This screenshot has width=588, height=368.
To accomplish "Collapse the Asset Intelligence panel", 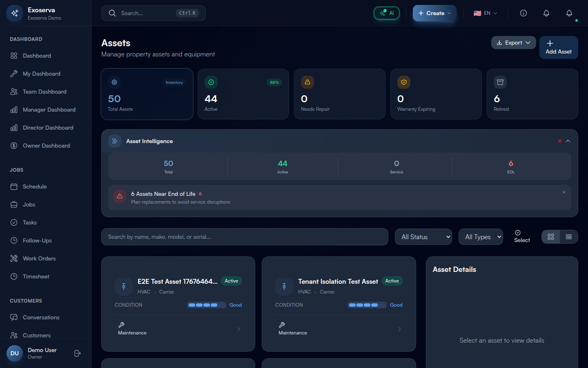I will [568, 141].
